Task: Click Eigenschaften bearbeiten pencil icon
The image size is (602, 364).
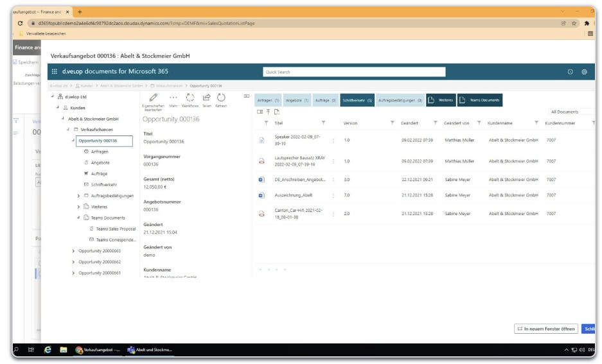Action: [153, 98]
